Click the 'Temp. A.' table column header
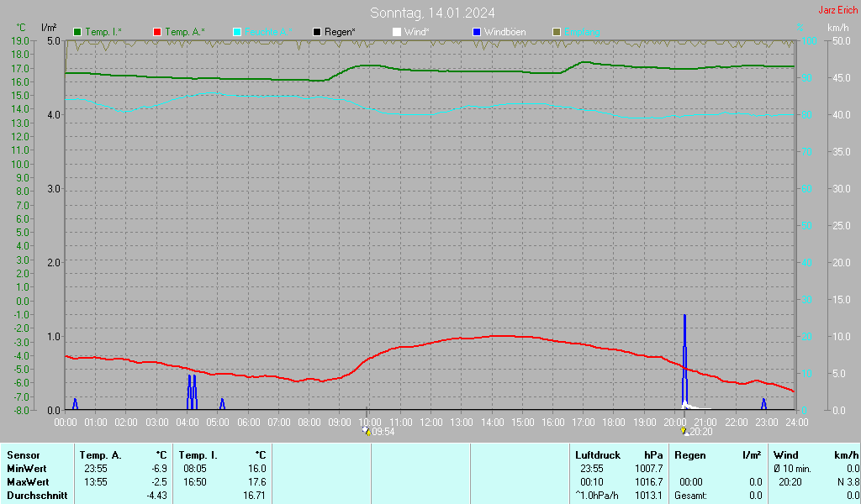 tap(101, 455)
